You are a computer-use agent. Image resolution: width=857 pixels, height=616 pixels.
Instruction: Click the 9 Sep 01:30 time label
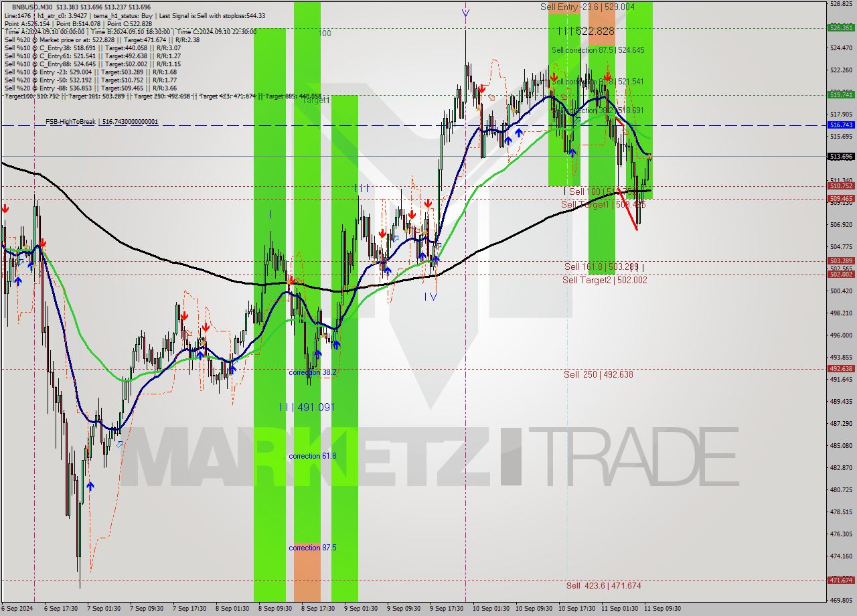pos(360,609)
